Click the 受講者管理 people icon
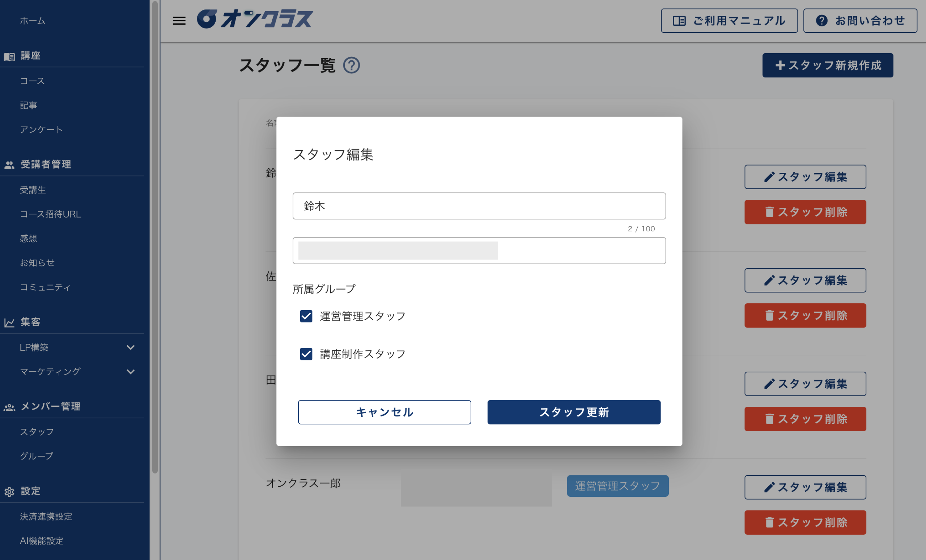The height and width of the screenshot is (560, 926). 9,165
